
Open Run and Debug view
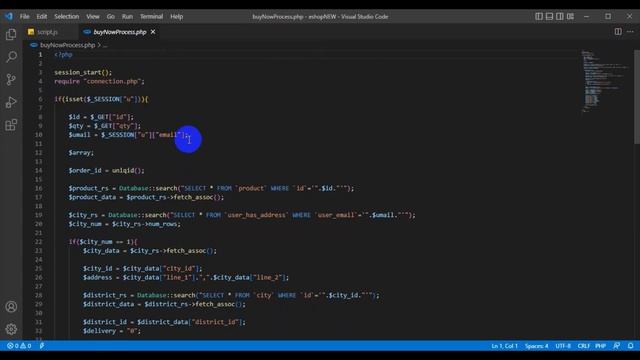click(11, 102)
